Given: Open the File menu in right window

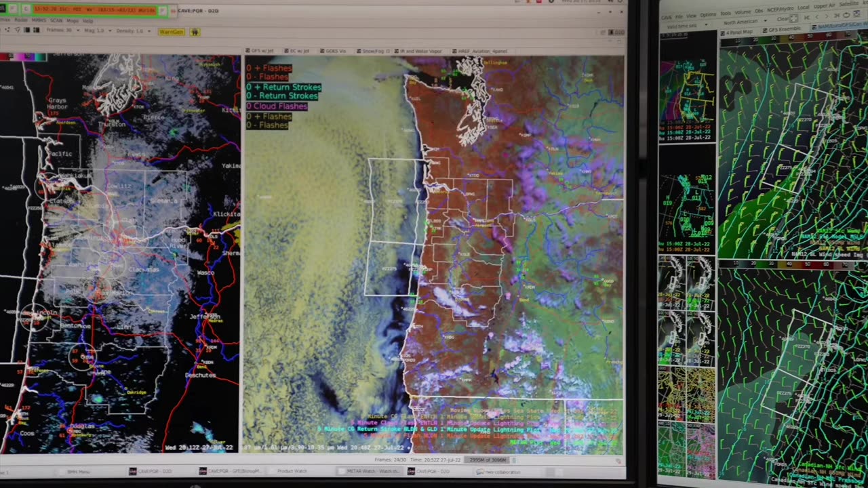Looking at the screenshot, I should pos(679,17).
